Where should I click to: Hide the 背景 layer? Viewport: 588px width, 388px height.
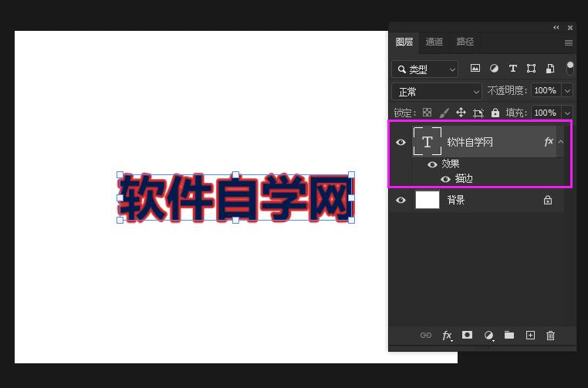tap(401, 200)
